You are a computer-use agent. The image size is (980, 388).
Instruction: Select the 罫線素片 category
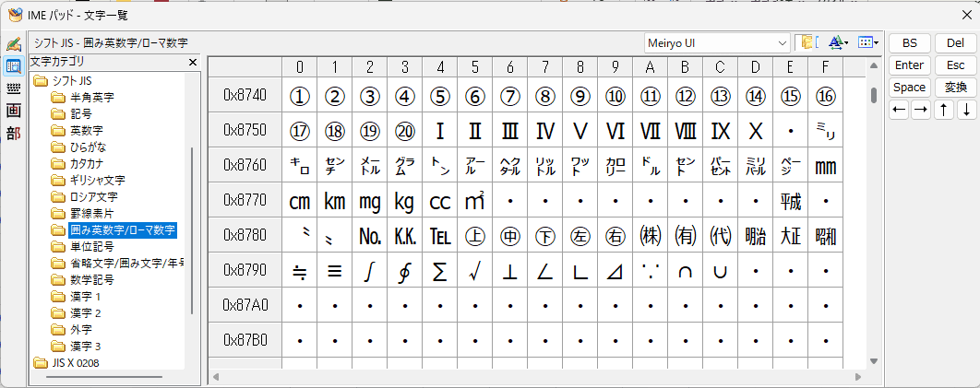click(82, 213)
